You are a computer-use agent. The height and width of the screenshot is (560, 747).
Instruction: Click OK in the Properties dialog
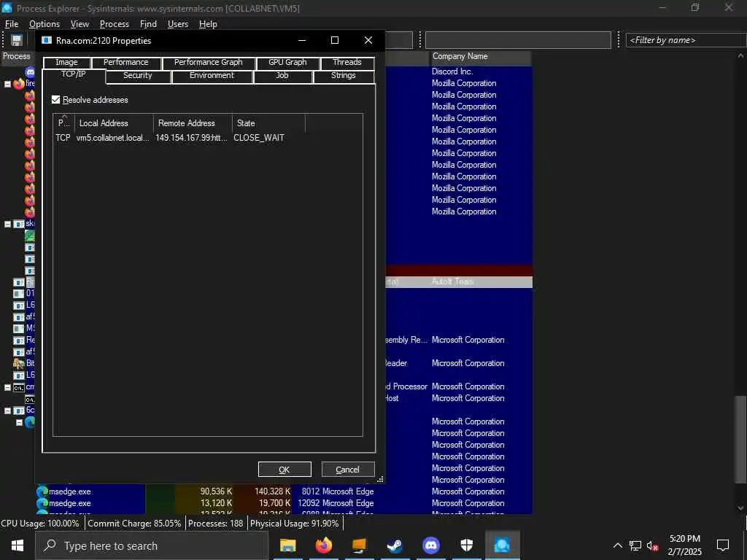pos(285,470)
